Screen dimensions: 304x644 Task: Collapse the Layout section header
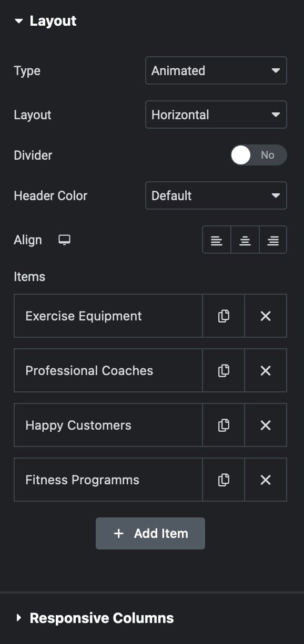tap(46, 21)
